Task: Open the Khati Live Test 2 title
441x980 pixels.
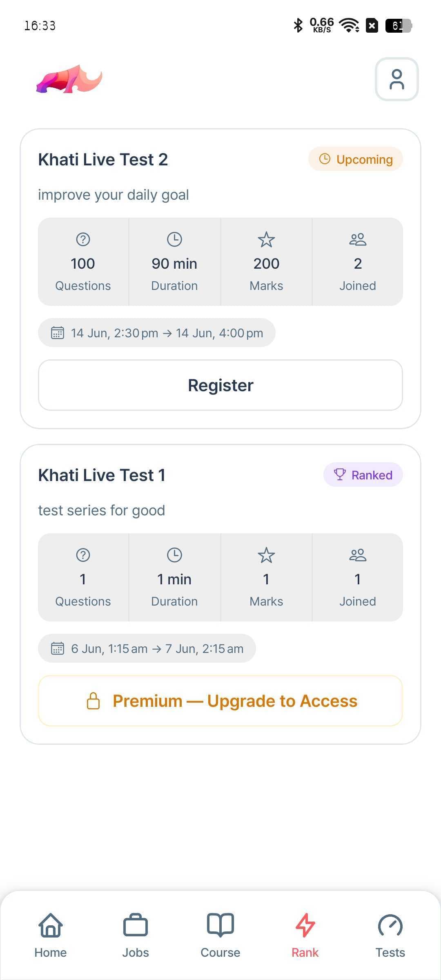Action: [x=103, y=160]
